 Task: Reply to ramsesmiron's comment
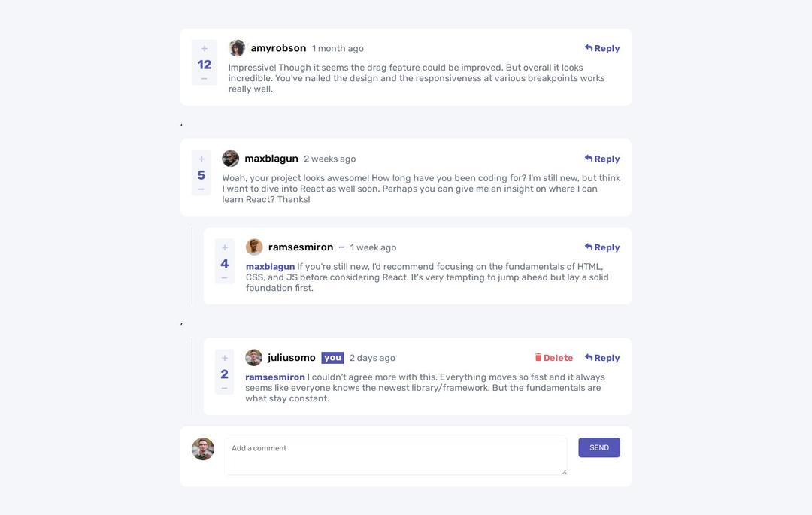(602, 247)
